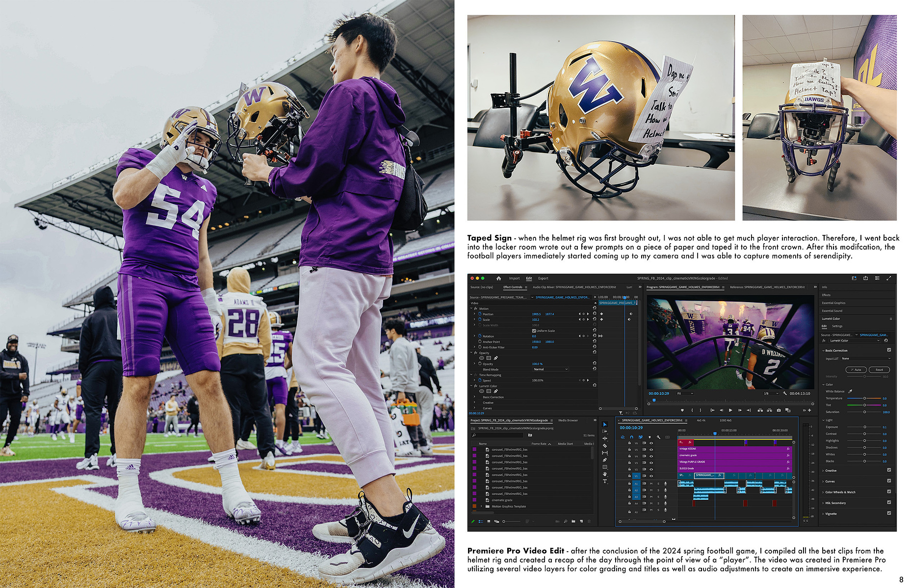Go to In point in Program monitor
Image resolution: width=909 pixels, height=588 pixels.
(712, 410)
